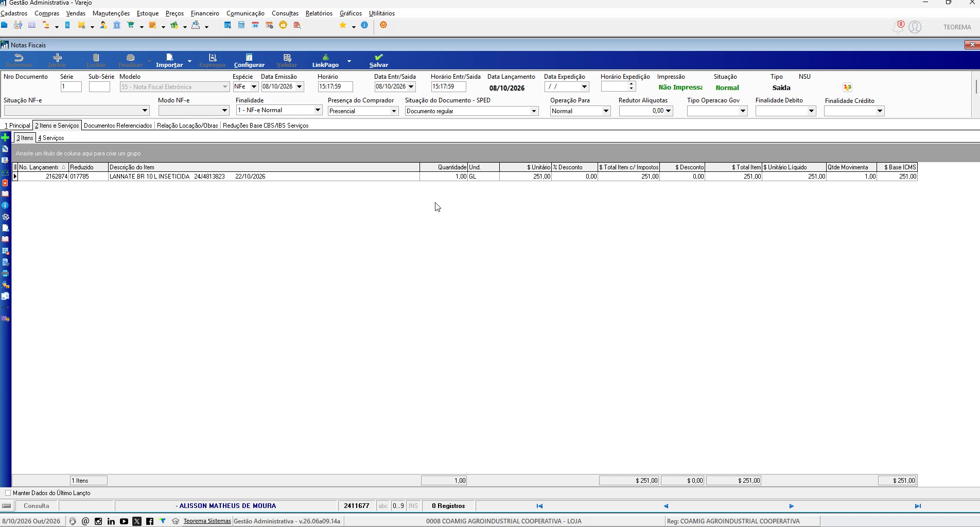Click the Importar button
This screenshot has height=527, width=980.
coord(169,61)
